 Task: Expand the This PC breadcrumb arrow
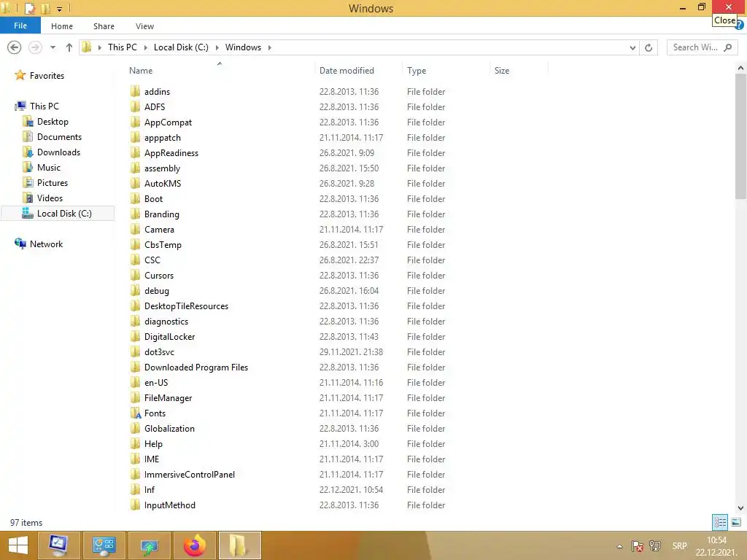(x=145, y=47)
